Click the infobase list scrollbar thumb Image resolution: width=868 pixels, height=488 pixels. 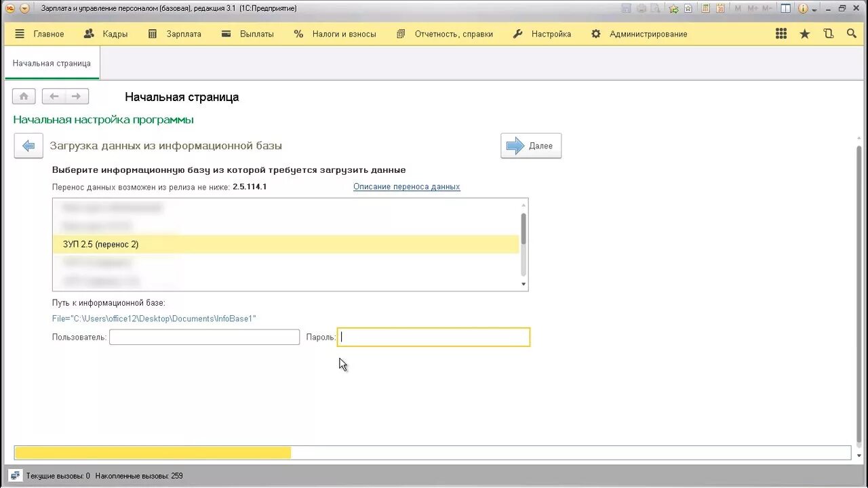click(x=524, y=229)
